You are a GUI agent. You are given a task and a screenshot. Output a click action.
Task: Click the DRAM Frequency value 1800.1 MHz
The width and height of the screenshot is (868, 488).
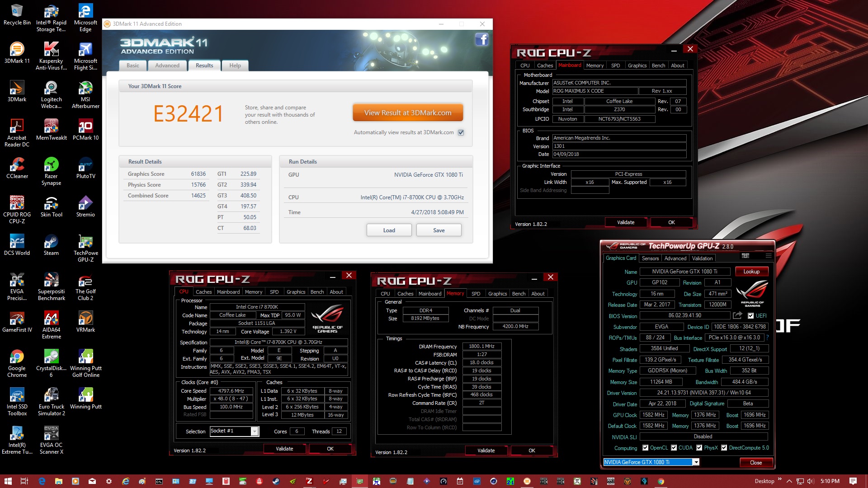pos(481,346)
